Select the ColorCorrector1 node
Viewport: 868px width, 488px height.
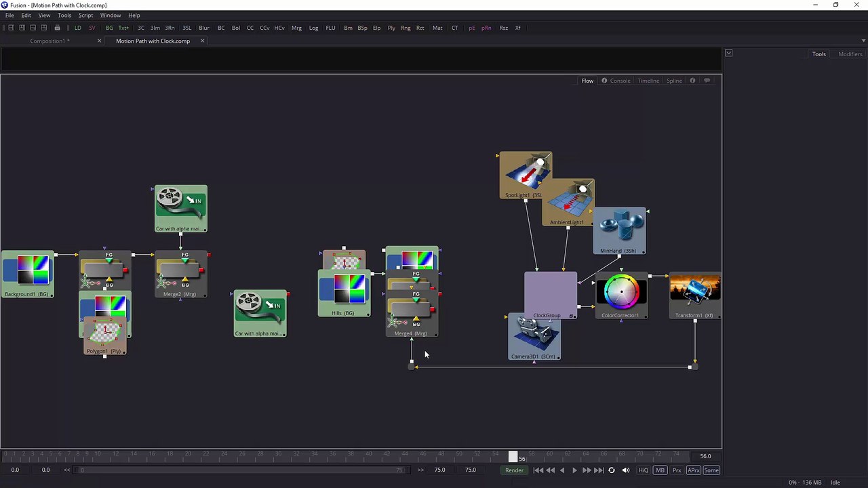coord(621,296)
